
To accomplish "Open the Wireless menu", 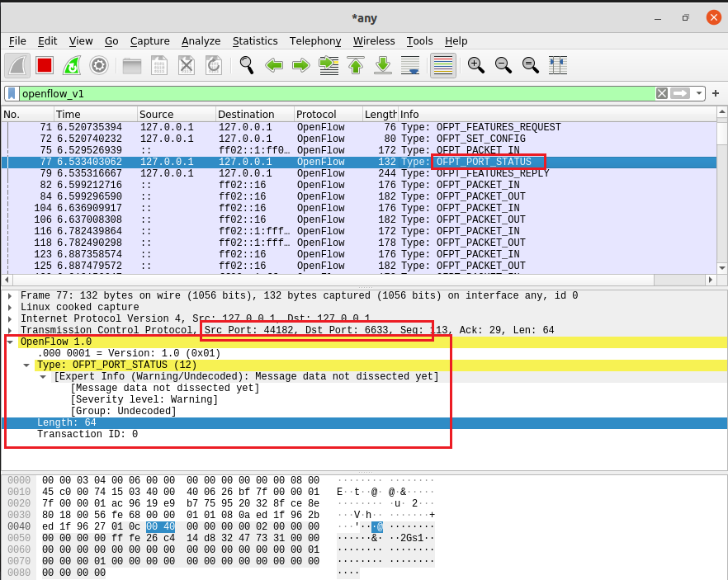I will point(374,41).
